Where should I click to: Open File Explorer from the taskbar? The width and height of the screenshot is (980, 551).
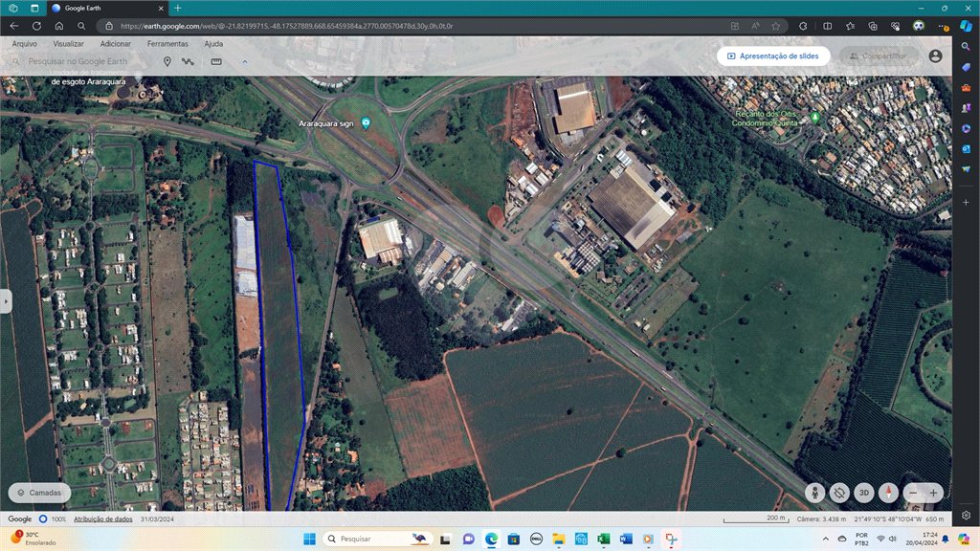click(558, 539)
